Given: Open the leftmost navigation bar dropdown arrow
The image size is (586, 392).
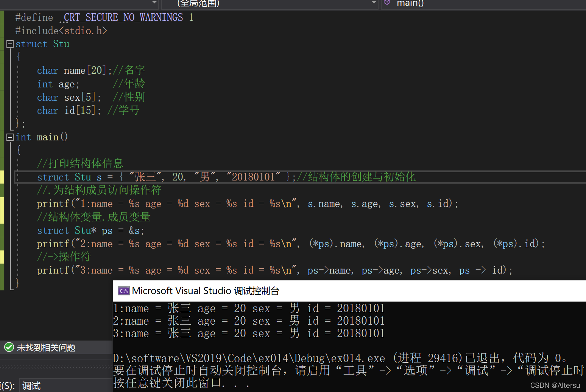Looking at the screenshot, I should tap(154, 3).
